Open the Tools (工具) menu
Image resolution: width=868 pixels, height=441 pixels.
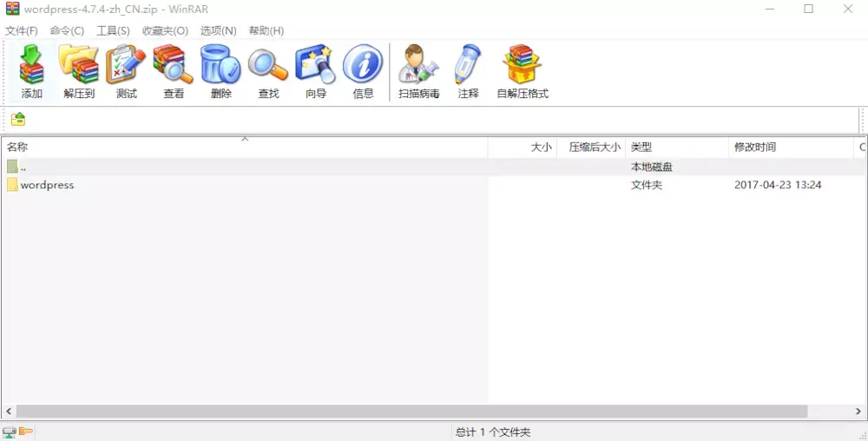tap(113, 30)
